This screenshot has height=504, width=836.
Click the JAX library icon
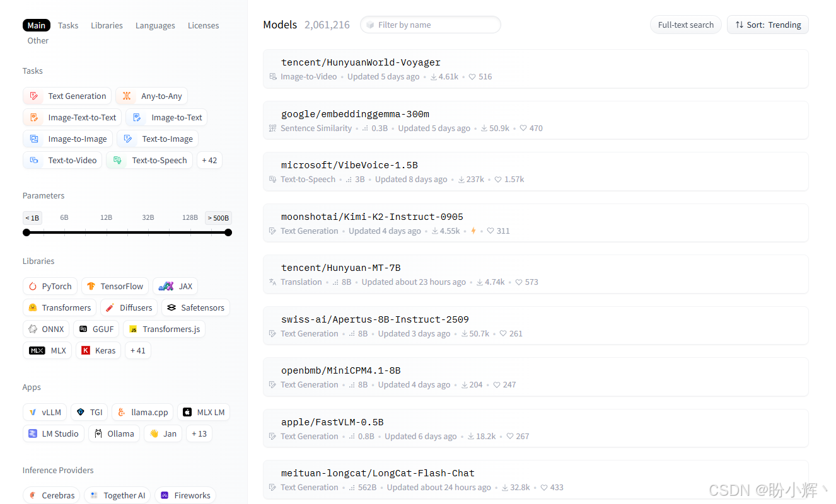(166, 287)
